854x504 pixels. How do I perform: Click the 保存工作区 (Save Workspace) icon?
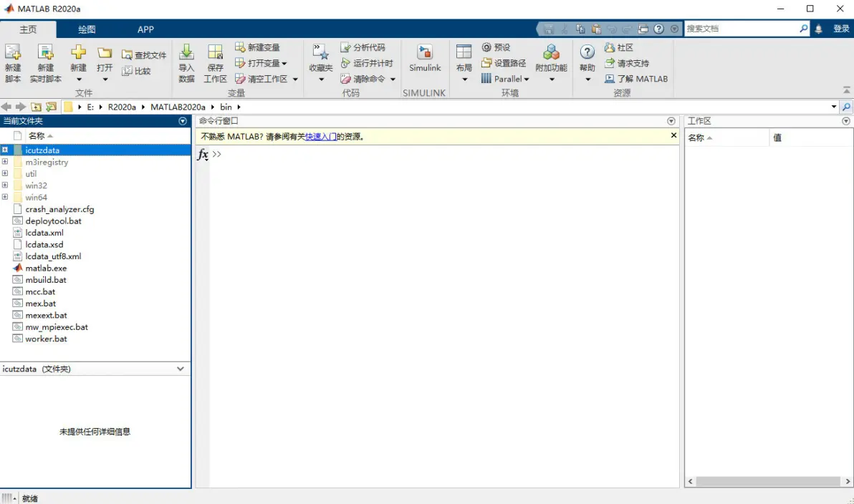click(215, 52)
